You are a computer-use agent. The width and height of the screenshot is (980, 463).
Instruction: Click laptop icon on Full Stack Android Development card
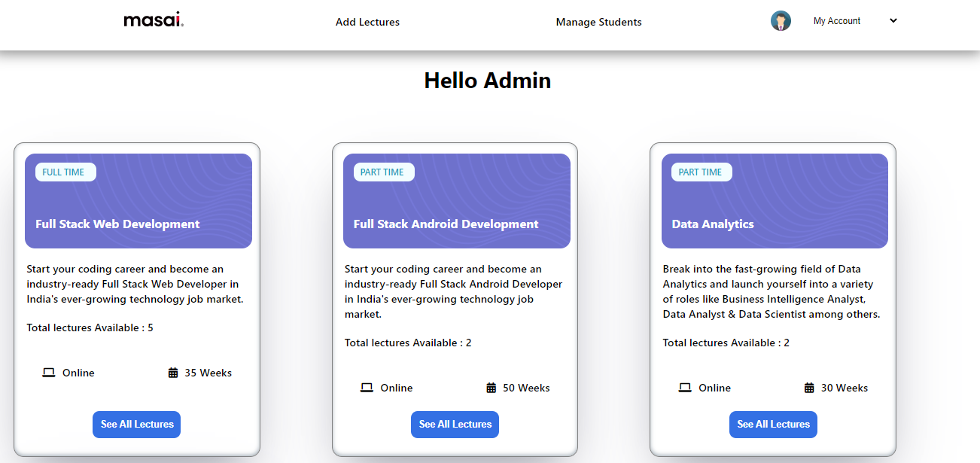coord(367,388)
